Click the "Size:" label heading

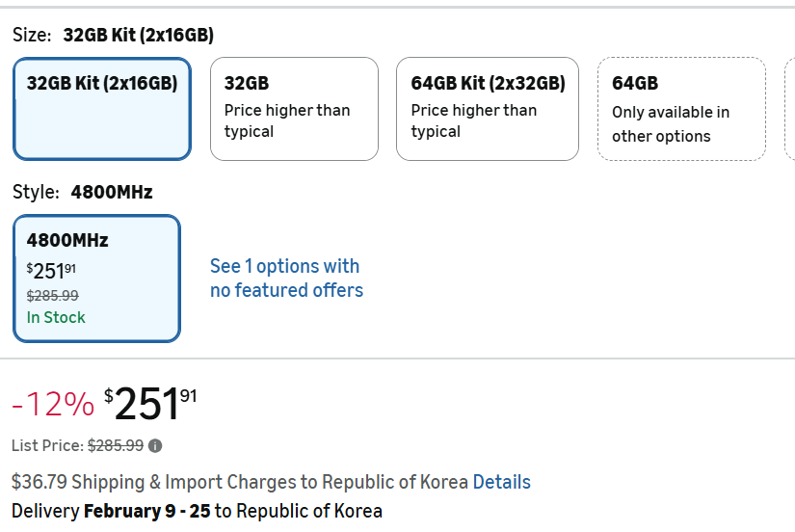pos(31,36)
